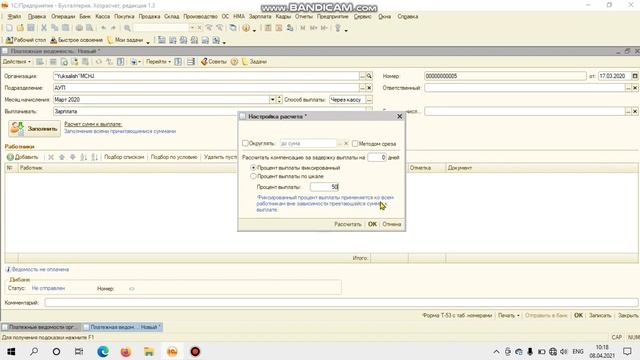
Task: Click the Find magnifier icon in main toolbar
Action: pyautogui.click(x=127, y=28)
